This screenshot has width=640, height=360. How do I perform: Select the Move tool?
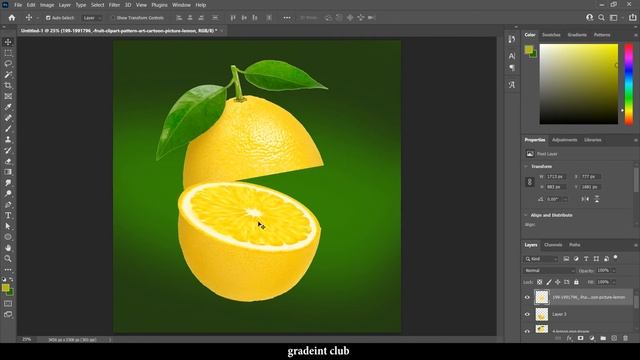[x=8, y=42]
